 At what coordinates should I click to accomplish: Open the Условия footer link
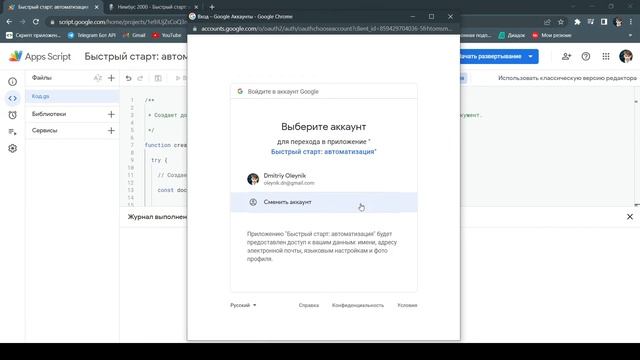click(x=407, y=305)
